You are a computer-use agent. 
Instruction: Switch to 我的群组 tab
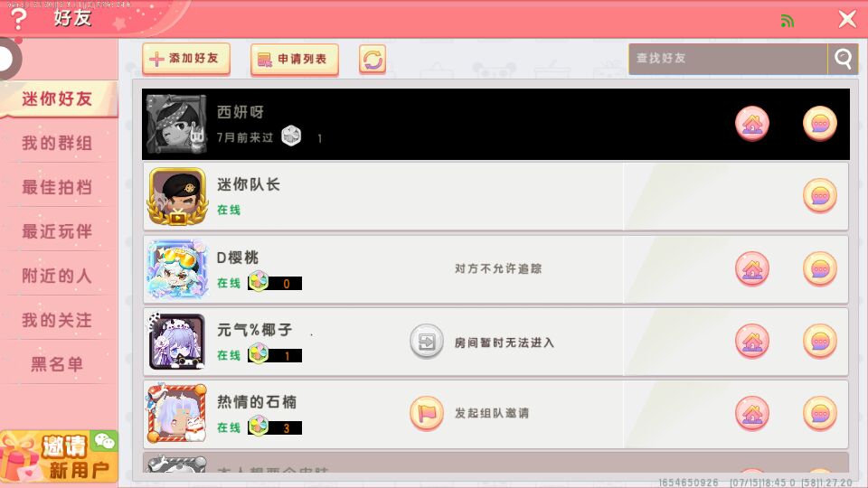(x=58, y=144)
